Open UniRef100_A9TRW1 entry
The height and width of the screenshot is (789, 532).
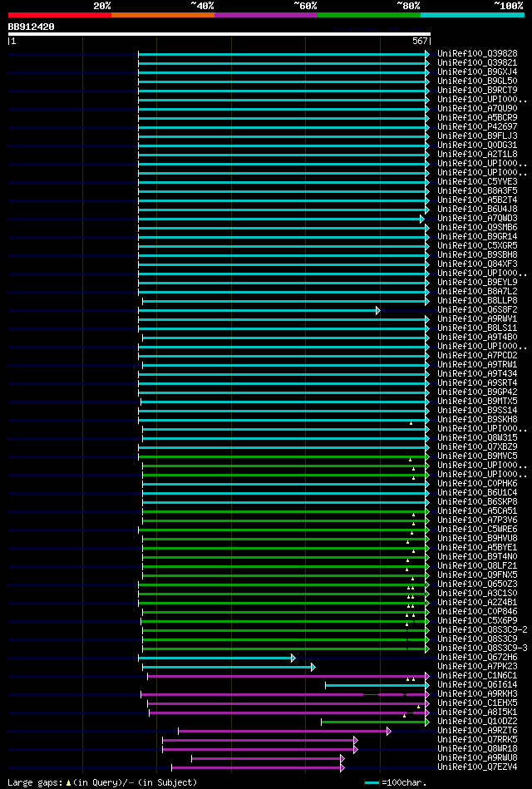(477, 364)
